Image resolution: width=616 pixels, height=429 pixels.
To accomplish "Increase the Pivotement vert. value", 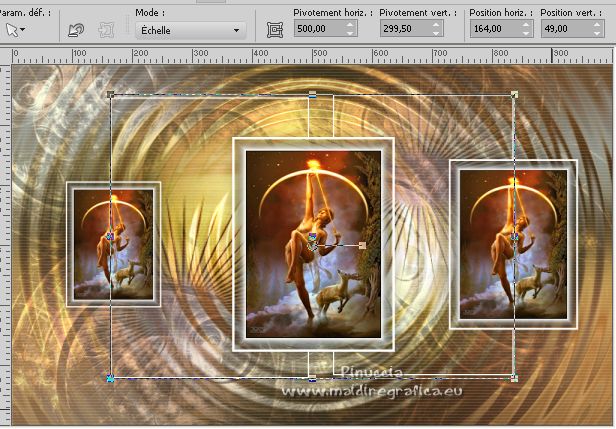I will 436,25.
